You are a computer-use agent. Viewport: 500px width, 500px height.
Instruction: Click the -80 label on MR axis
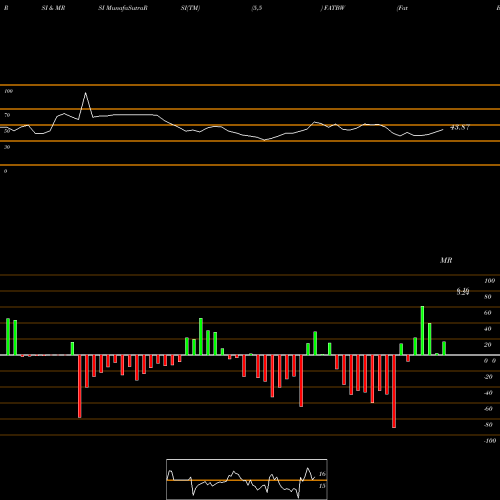pos(488,425)
